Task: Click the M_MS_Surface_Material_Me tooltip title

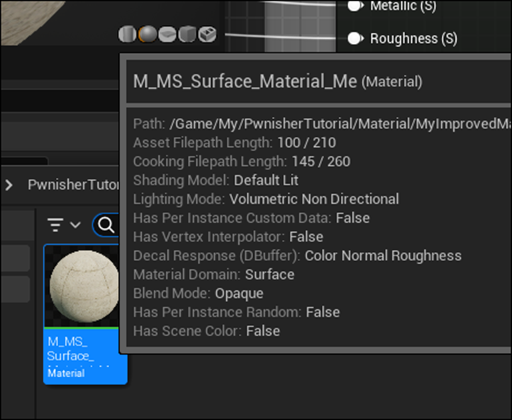Action: click(x=245, y=81)
